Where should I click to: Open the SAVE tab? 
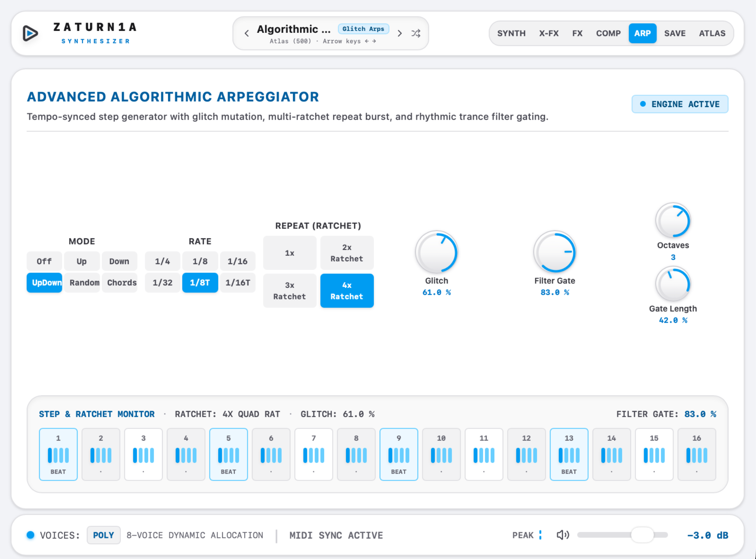tap(675, 33)
